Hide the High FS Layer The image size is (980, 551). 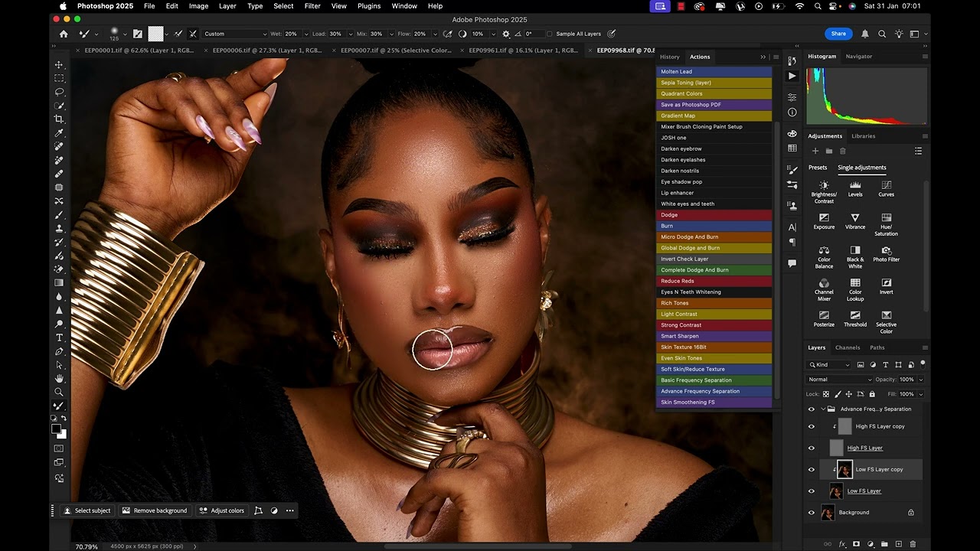812,448
